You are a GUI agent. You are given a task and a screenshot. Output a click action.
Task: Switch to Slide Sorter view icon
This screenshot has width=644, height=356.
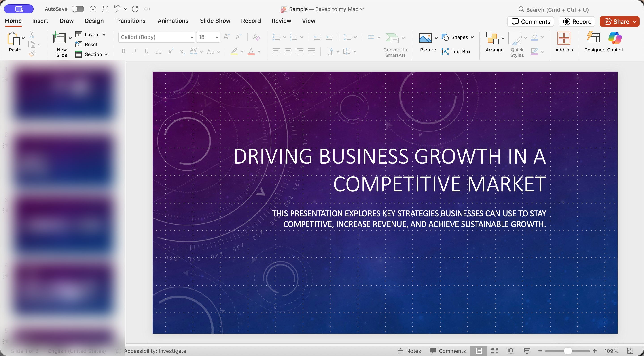point(495,351)
